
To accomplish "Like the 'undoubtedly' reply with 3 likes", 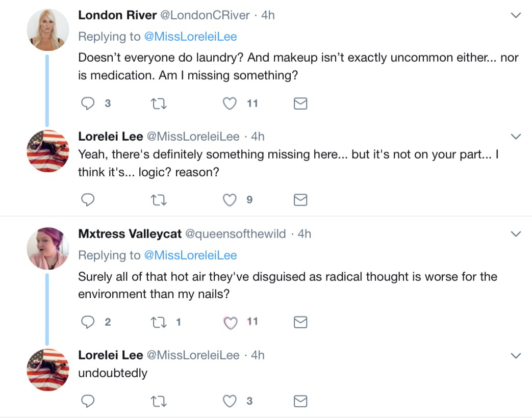I will tap(230, 401).
